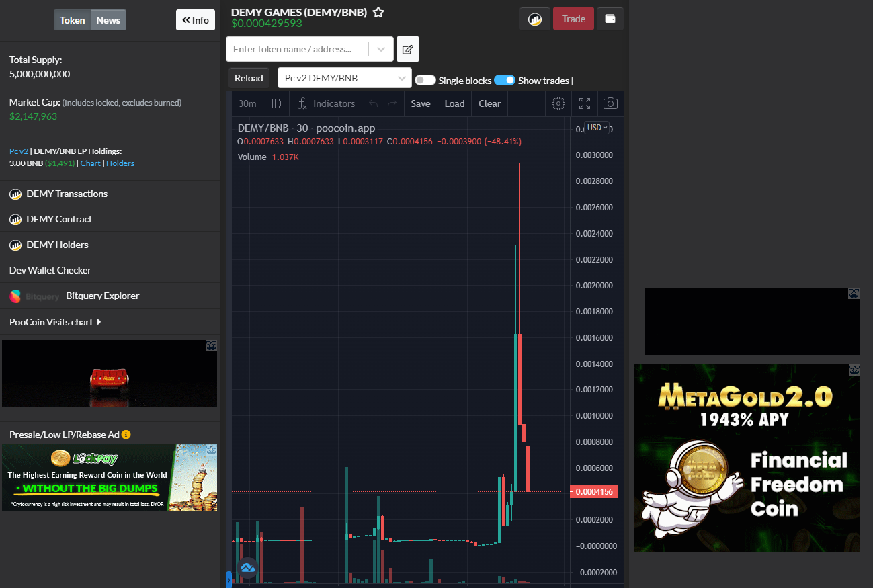Click the total supply value 5,000,000,000

pyautogui.click(x=40, y=74)
